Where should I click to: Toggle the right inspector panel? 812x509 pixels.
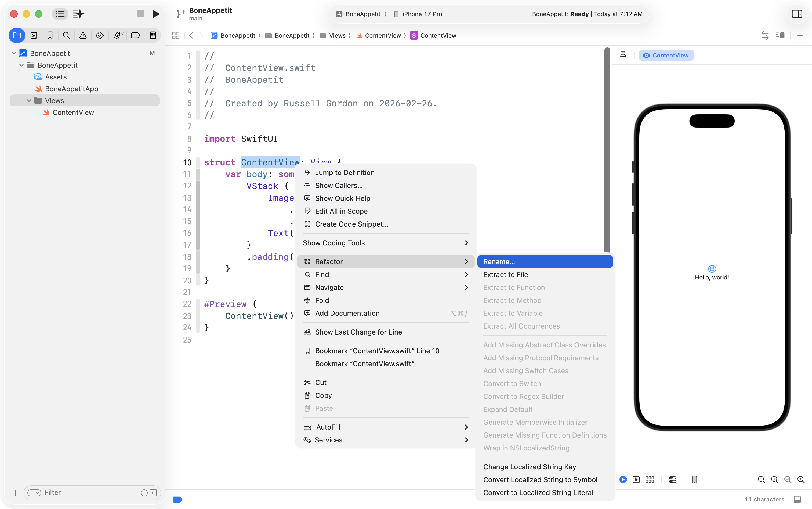797,14
